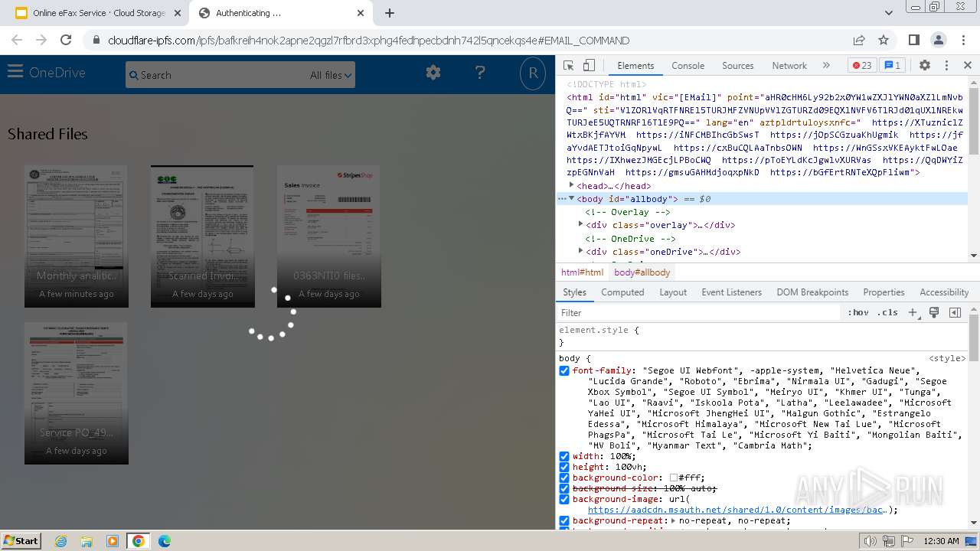Image resolution: width=980 pixels, height=551 pixels.
Task: Click the Styles filter input field
Action: (x=698, y=312)
